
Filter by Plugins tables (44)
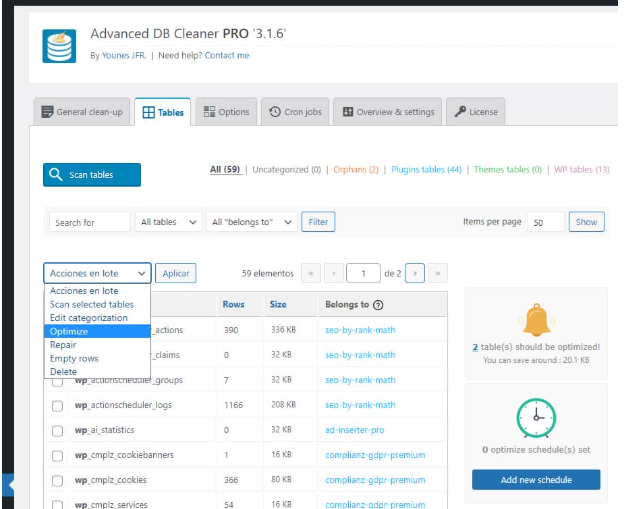pos(426,170)
